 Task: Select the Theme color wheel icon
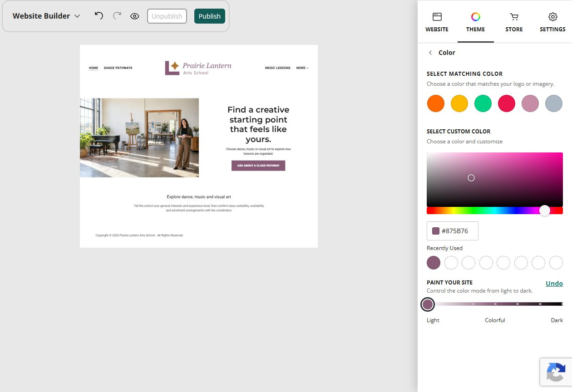coord(475,17)
